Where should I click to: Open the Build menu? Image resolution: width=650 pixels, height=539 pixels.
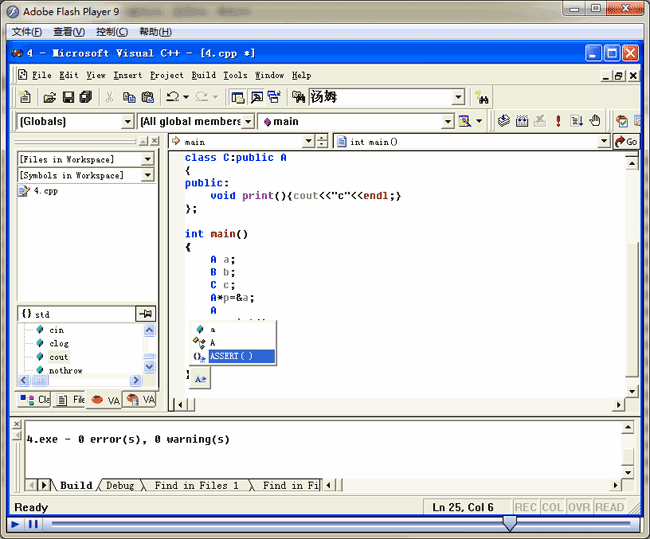coord(203,75)
